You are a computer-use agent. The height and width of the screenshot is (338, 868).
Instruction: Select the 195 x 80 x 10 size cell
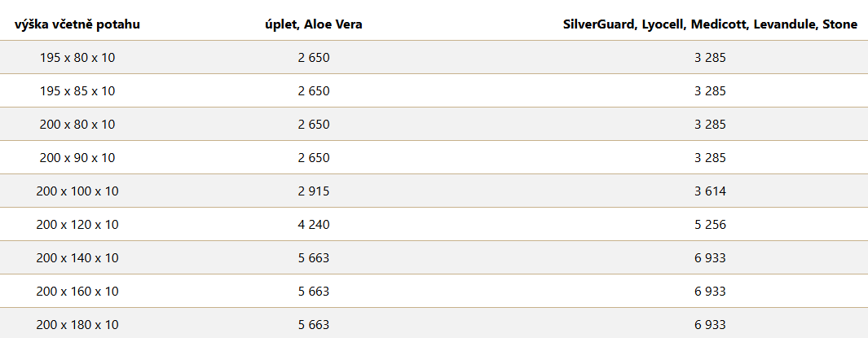click(77, 57)
